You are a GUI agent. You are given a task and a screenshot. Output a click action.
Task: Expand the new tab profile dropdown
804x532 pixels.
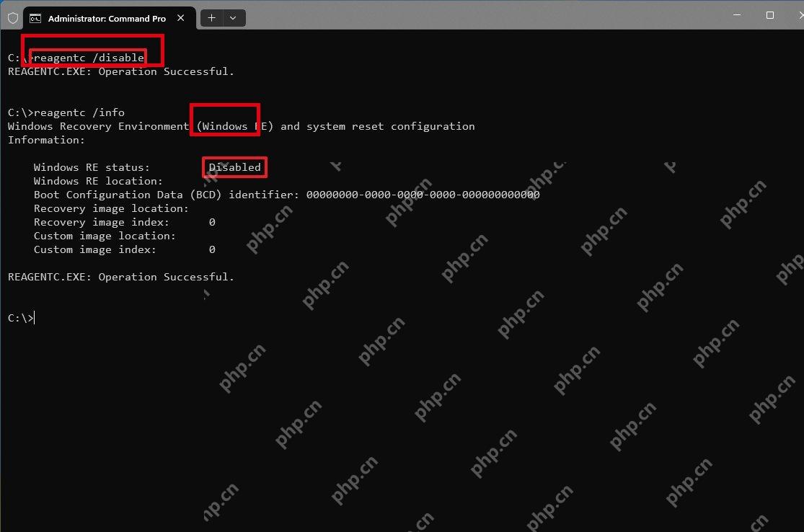pyautogui.click(x=234, y=18)
